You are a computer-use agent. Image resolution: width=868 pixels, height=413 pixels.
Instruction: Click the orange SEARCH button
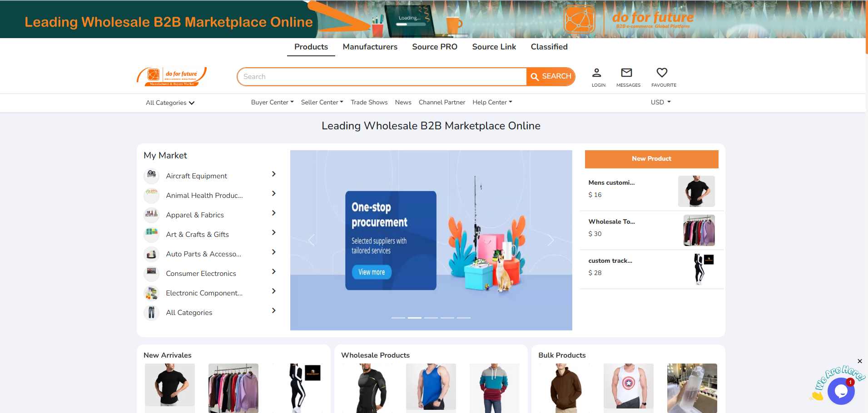(551, 77)
